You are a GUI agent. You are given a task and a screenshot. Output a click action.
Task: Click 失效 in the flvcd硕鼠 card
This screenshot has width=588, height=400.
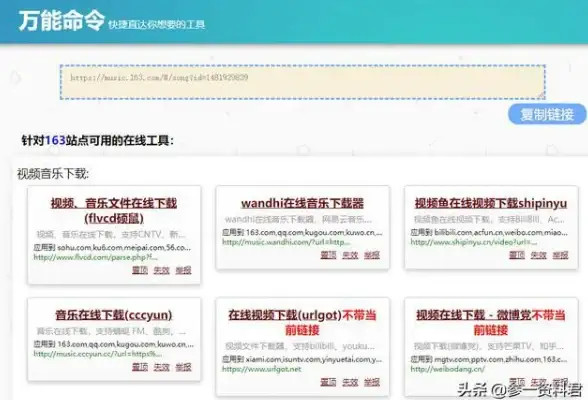coord(162,270)
